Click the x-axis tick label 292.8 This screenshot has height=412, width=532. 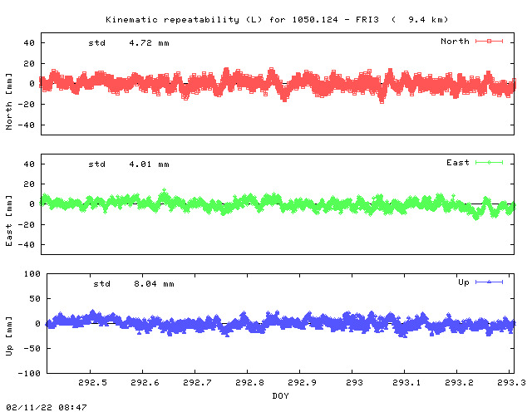coord(249,382)
